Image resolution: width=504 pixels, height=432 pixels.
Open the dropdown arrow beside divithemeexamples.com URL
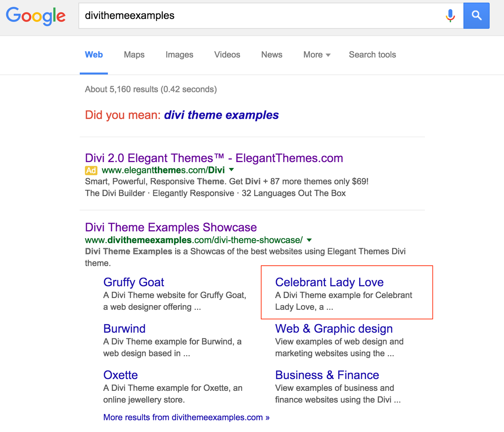pos(309,240)
